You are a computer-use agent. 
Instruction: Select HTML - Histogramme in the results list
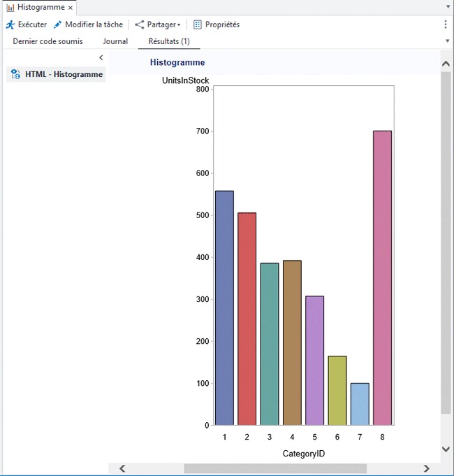pyautogui.click(x=64, y=74)
